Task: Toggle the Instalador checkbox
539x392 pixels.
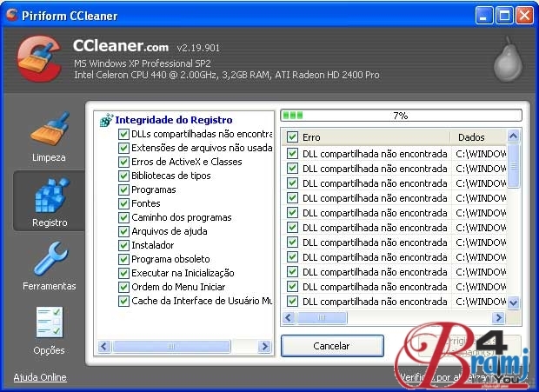Action: tap(123, 245)
